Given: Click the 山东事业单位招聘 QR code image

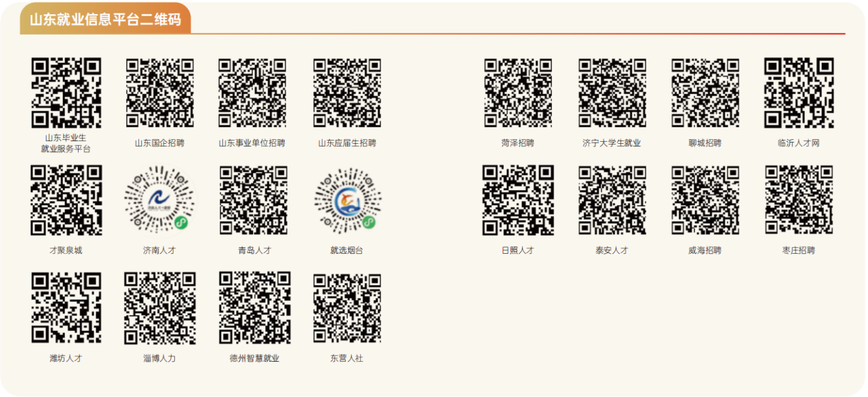Looking at the screenshot, I should pyautogui.click(x=252, y=93).
